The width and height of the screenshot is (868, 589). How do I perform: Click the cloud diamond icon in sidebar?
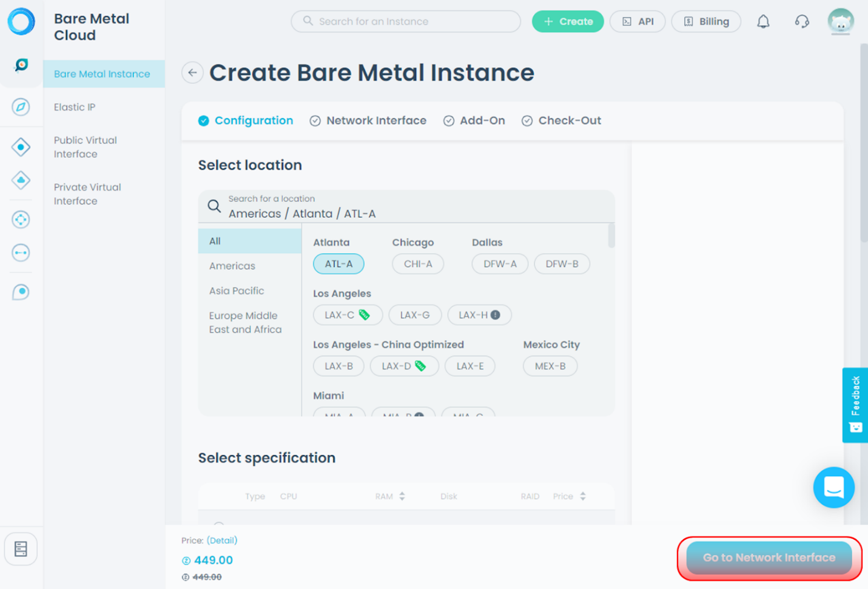[x=21, y=180]
